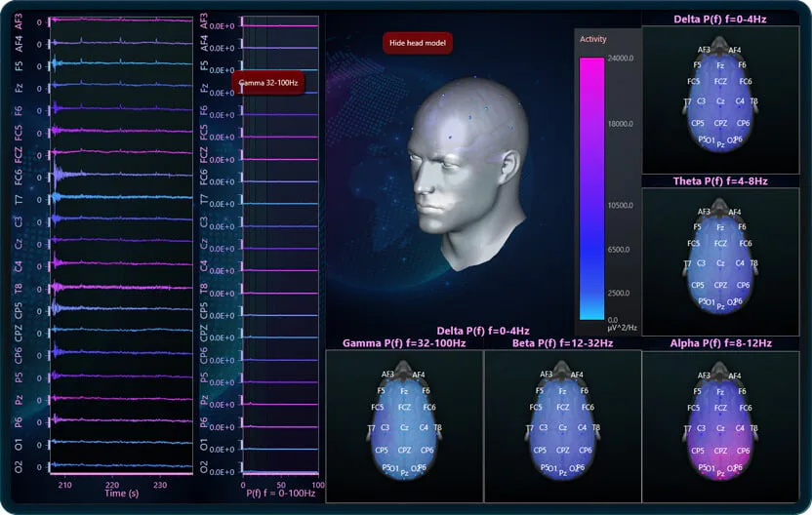Viewport: 812px width, 515px height.
Task: Click the Cz electrode on Delta map
Action: tap(720, 101)
